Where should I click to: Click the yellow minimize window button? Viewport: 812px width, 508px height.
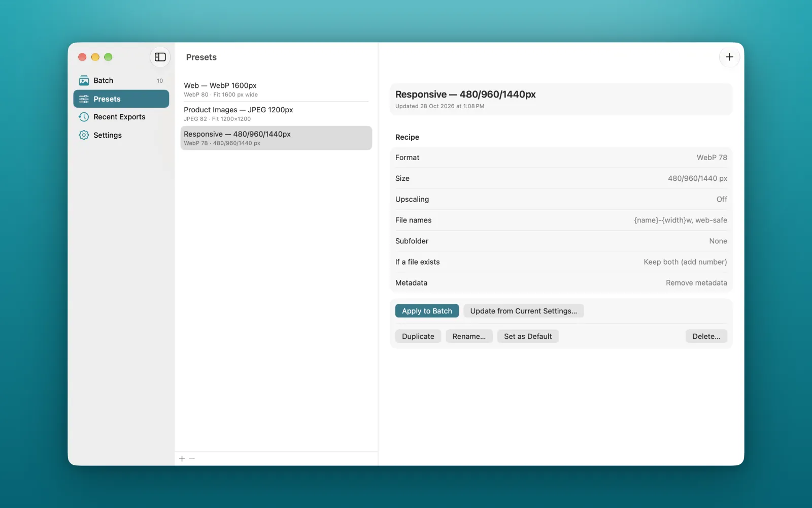tap(95, 57)
